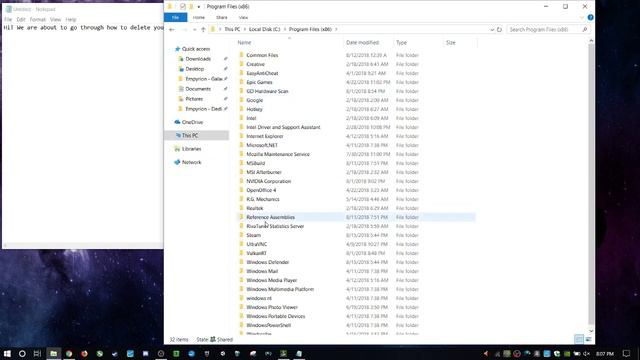Switch to large icons view icon
Screen dimensions: 640x360
click(588, 339)
